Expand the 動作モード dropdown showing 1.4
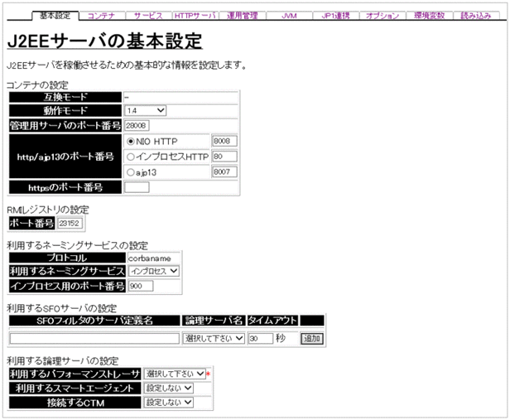 pos(145,111)
